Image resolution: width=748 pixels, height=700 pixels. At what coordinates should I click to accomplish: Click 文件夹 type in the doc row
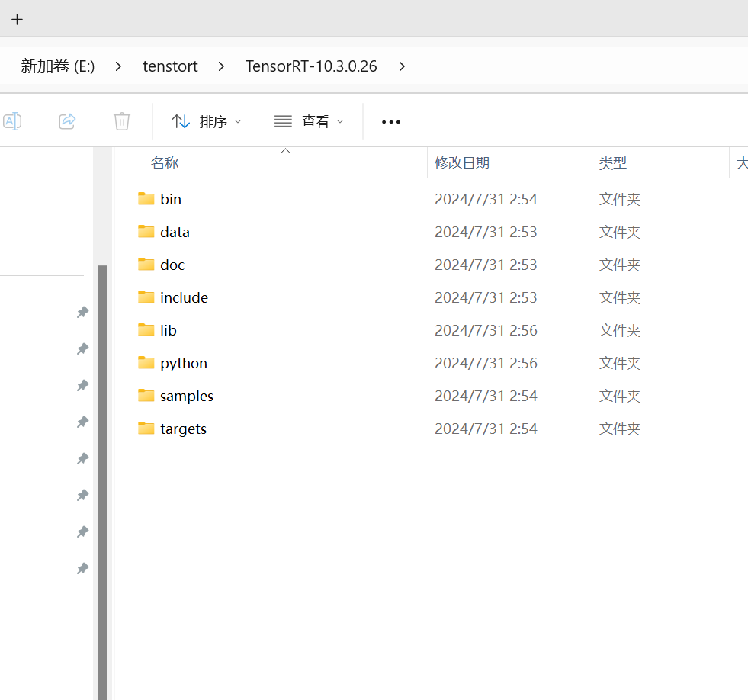click(620, 265)
